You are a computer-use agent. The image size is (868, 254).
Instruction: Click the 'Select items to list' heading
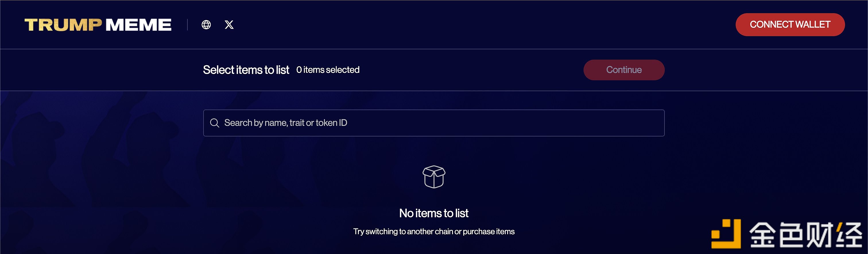point(246,70)
